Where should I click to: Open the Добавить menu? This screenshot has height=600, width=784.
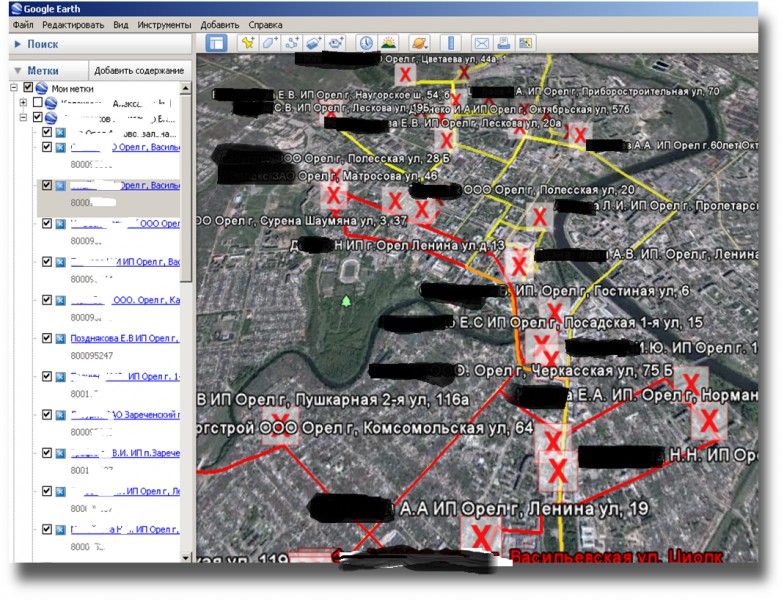(220, 24)
